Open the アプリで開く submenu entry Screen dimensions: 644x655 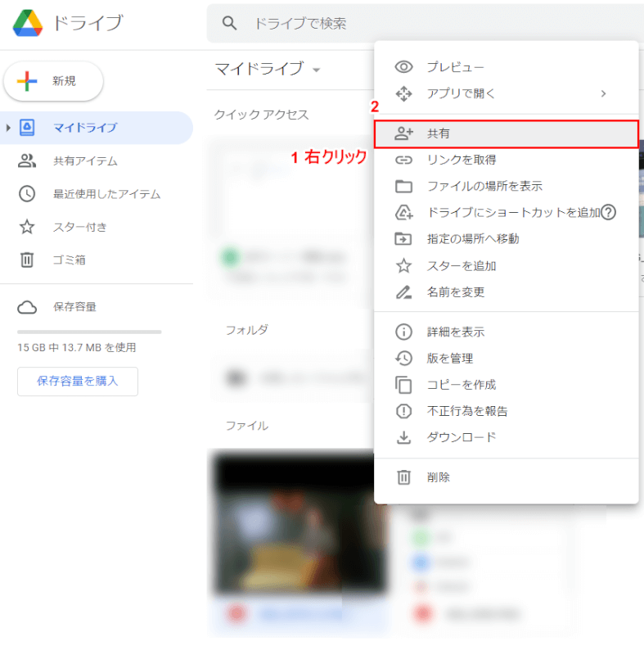(507, 93)
